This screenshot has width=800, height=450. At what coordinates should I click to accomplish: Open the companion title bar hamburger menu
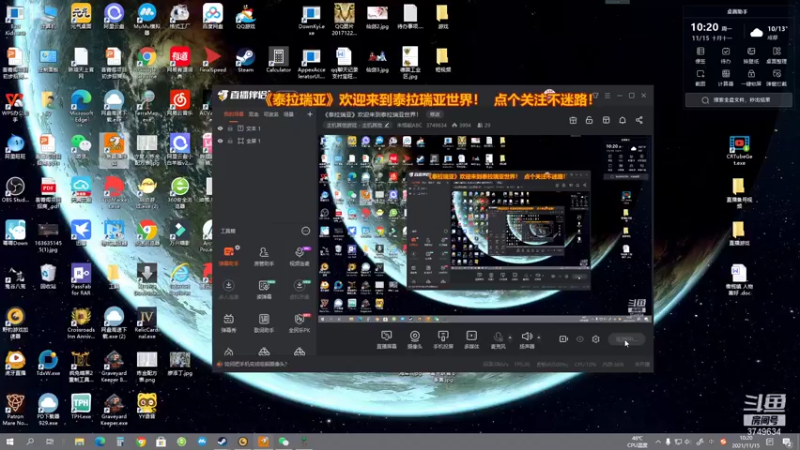[607, 95]
